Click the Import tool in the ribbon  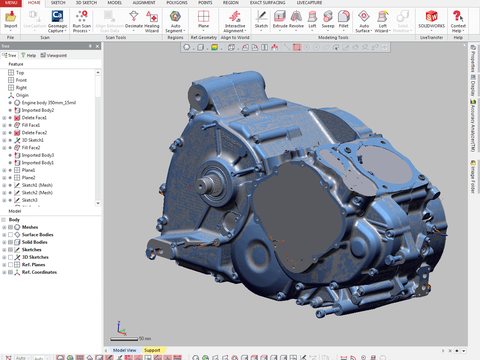click(11, 20)
